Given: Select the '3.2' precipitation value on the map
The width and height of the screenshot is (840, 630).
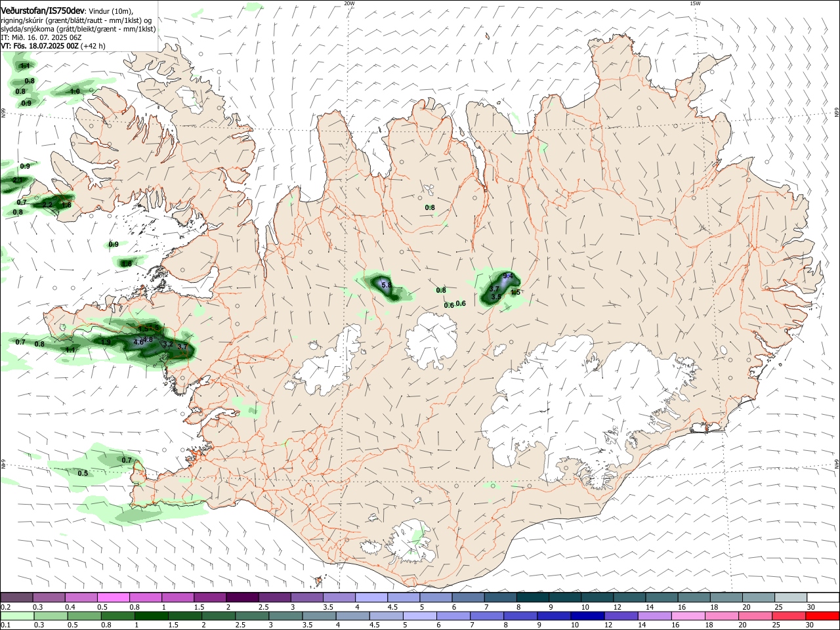Looking at the screenshot, I should tap(167, 344).
